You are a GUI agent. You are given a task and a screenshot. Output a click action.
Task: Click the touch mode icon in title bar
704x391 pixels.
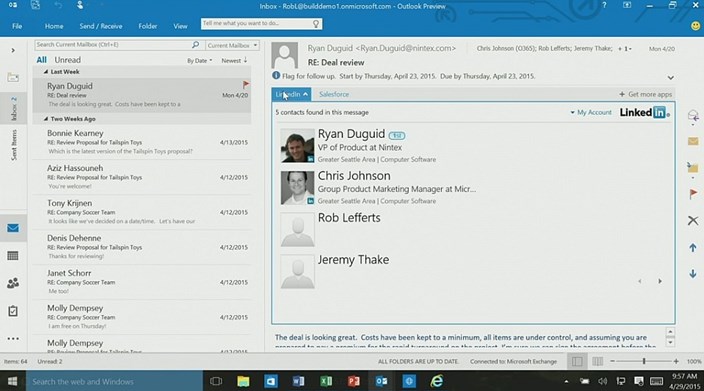tap(80, 5)
